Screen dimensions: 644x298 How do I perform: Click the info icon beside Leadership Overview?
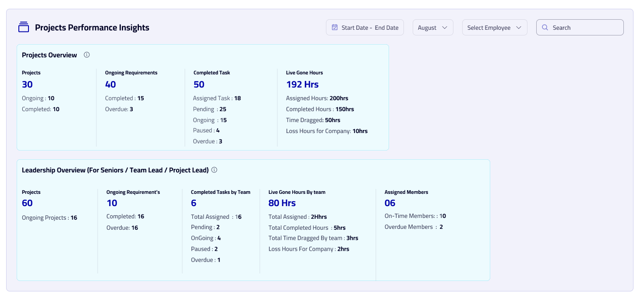(214, 170)
